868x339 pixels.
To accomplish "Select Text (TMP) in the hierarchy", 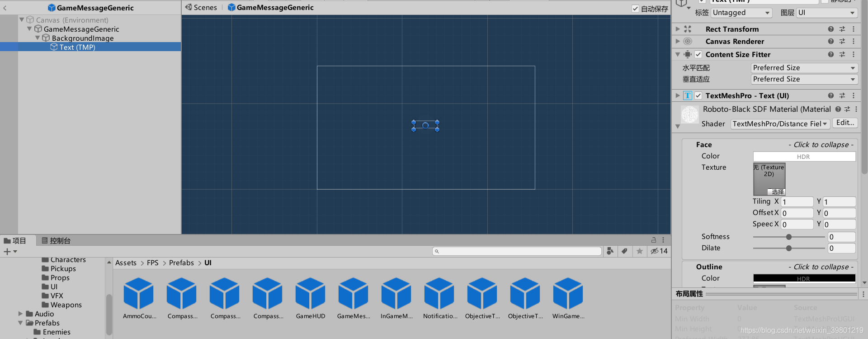I will coord(77,47).
